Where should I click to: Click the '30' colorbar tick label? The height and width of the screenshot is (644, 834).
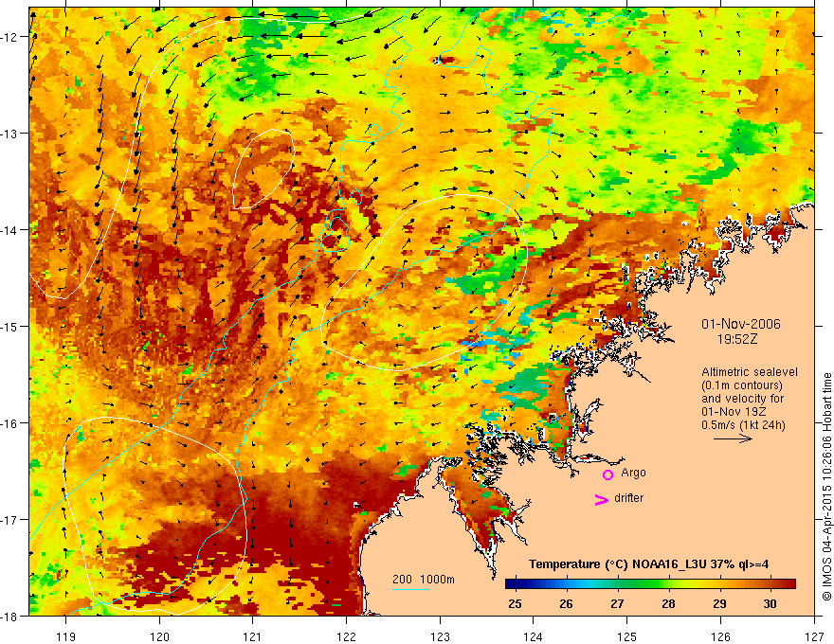click(x=771, y=603)
